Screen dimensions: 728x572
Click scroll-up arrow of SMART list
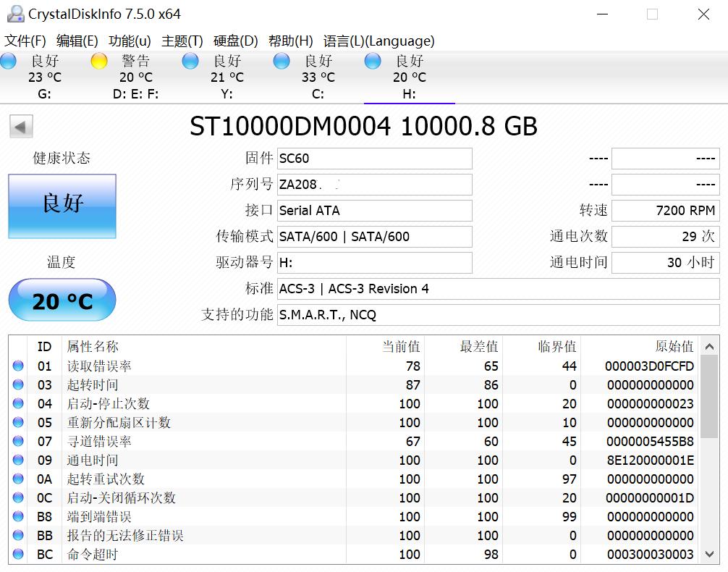pyautogui.click(x=709, y=347)
